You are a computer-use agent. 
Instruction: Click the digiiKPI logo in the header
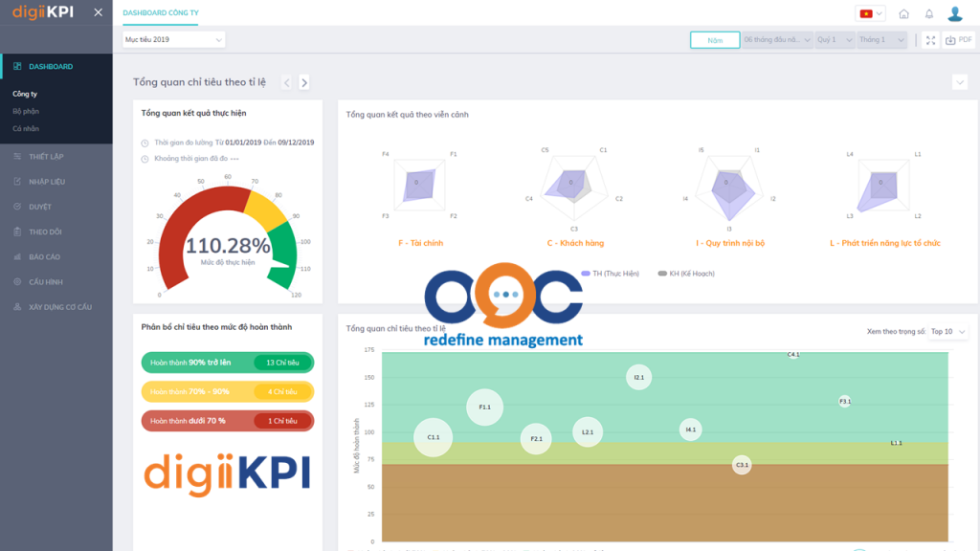[x=43, y=12]
